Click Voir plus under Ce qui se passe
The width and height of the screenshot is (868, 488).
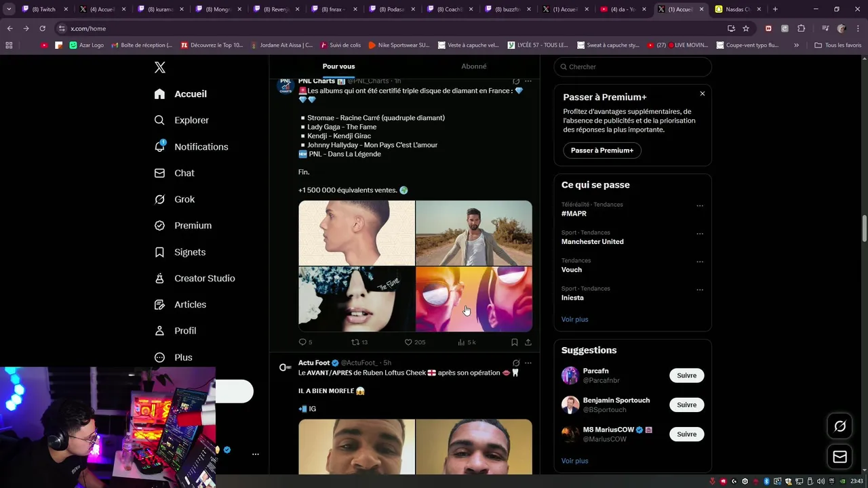(575, 319)
